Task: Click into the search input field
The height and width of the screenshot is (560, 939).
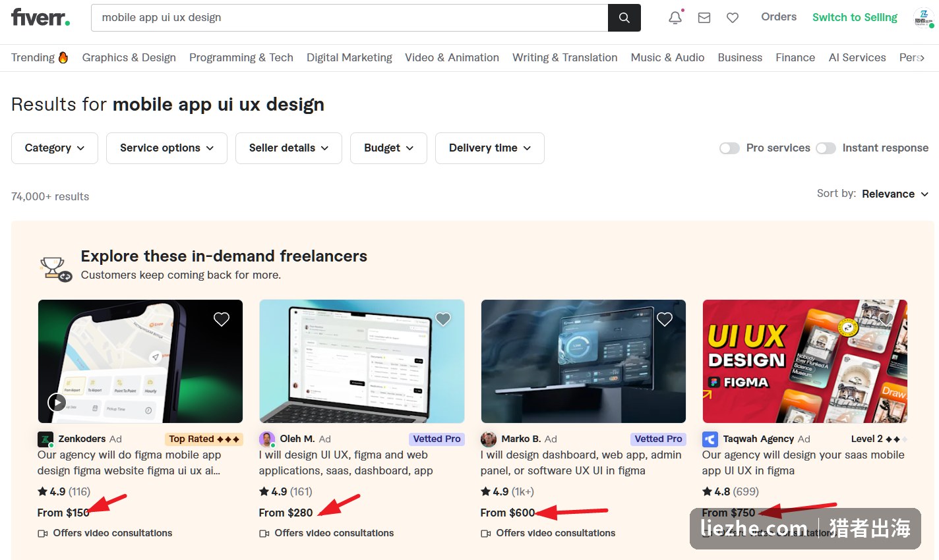Action: [349, 18]
